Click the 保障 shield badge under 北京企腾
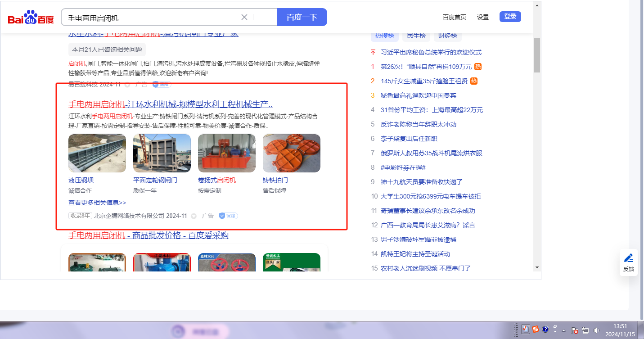This screenshot has height=339, width=644. [x=229, y=216]
